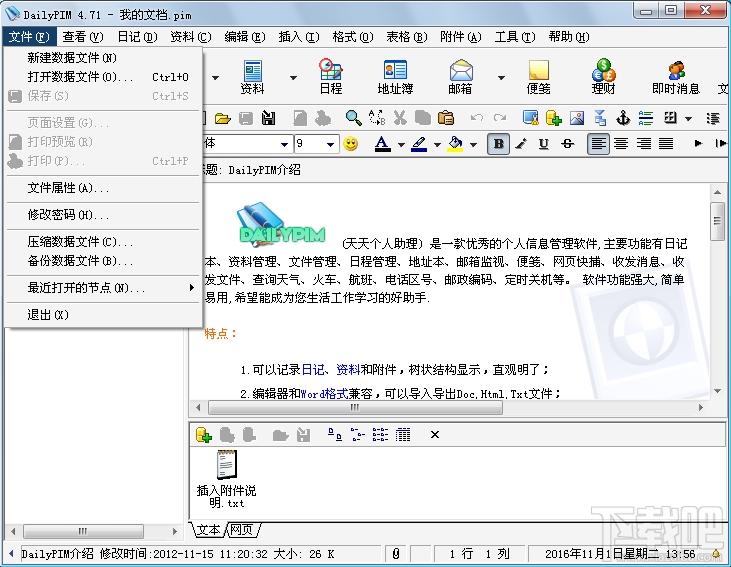Click the A-to-B replace icon
Image resolution: width=731 pixels, height=567 pixels.
pyautogui.click(x=377, y=118)
